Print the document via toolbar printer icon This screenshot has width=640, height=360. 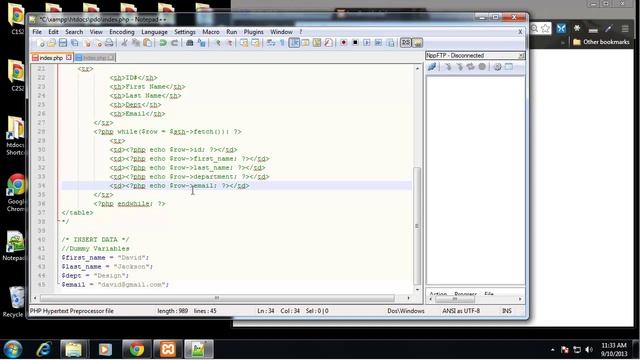109,43
